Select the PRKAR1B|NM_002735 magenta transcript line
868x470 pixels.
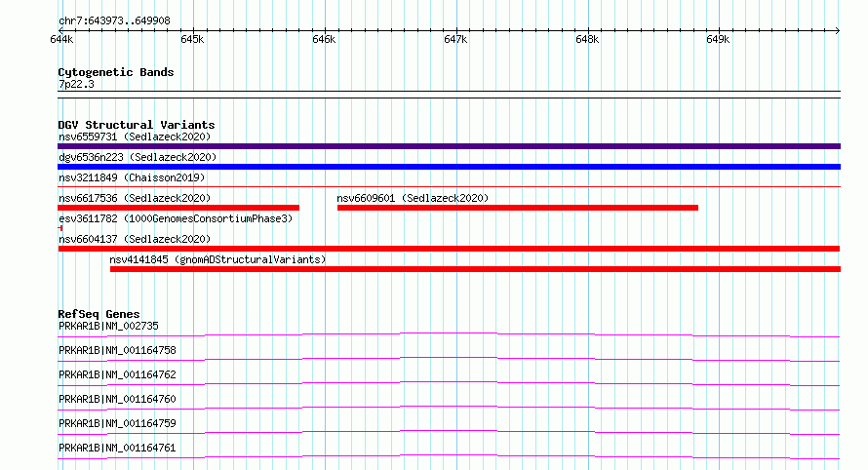tap(449, 334)
